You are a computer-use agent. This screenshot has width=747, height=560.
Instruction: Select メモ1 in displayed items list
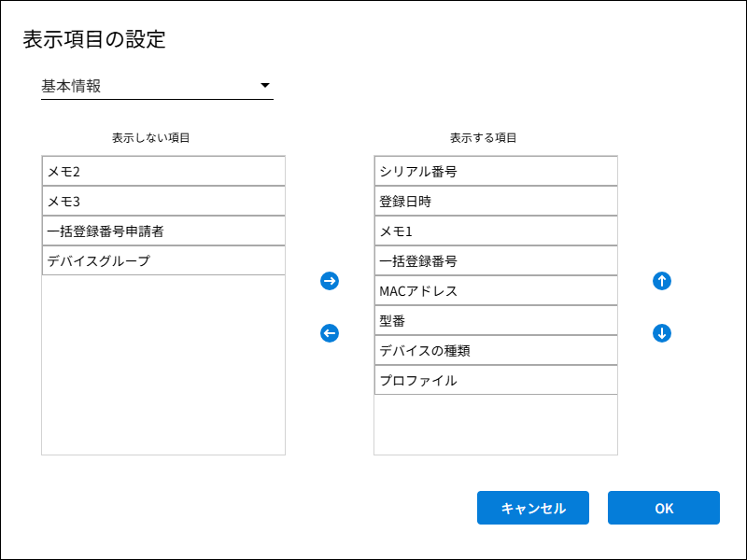pyautogui.click(x=496, y=231)
